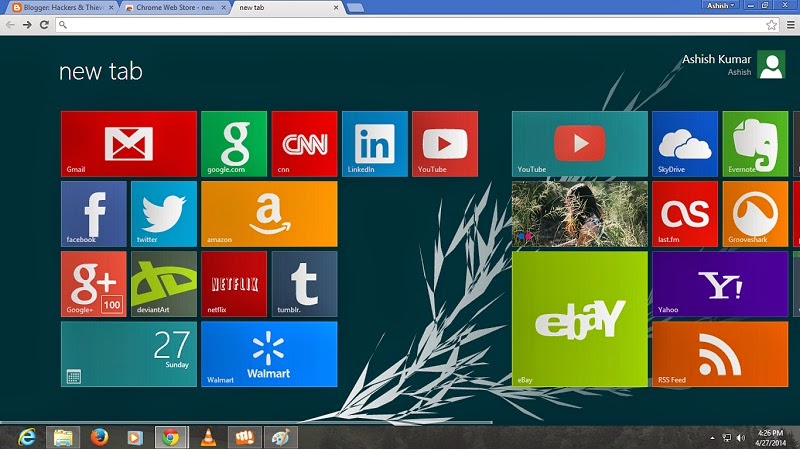Click the taskbar clock showing 4:26 PM
The width and height of the screenshot is (800, 449).
(x=770, y=438)
